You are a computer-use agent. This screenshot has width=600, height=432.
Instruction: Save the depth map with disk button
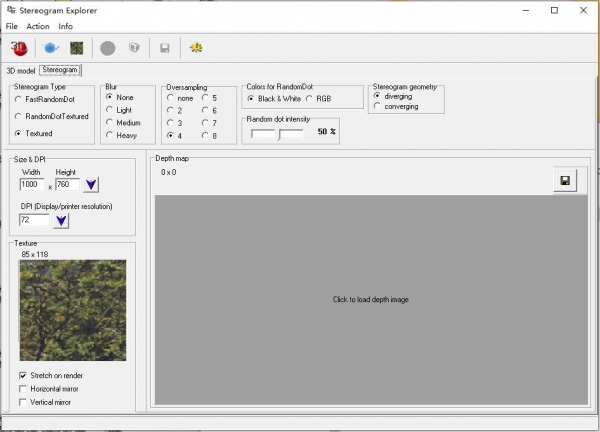pos(565,180)
